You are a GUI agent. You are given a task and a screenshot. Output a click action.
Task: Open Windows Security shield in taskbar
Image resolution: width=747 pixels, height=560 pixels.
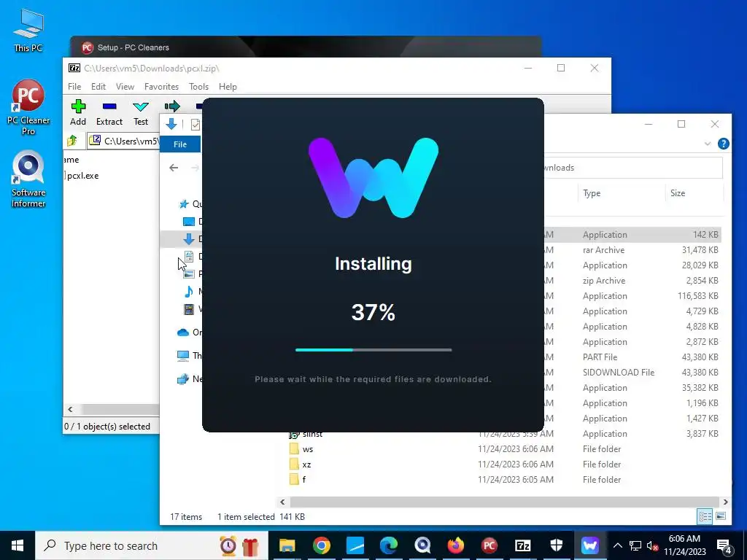[557, 545]
